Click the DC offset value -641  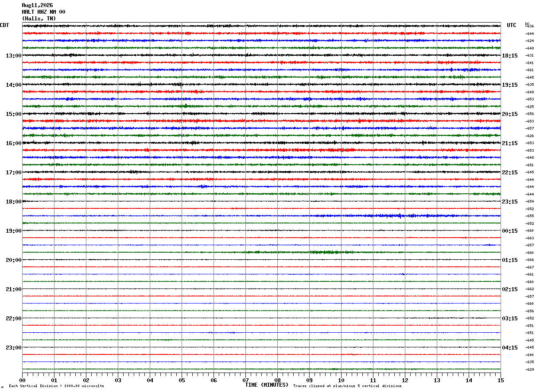[x=529, y=63]
